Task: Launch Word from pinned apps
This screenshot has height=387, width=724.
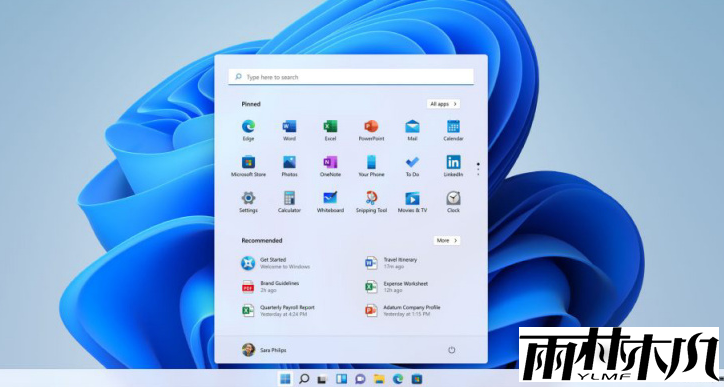Action: coord(289,130)
